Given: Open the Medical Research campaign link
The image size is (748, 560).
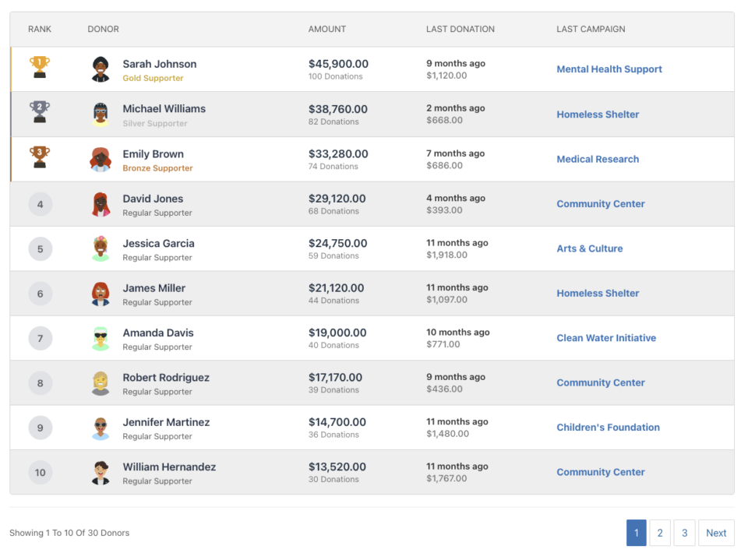Looking at the screenshot, I should click(x=597, y=159).
